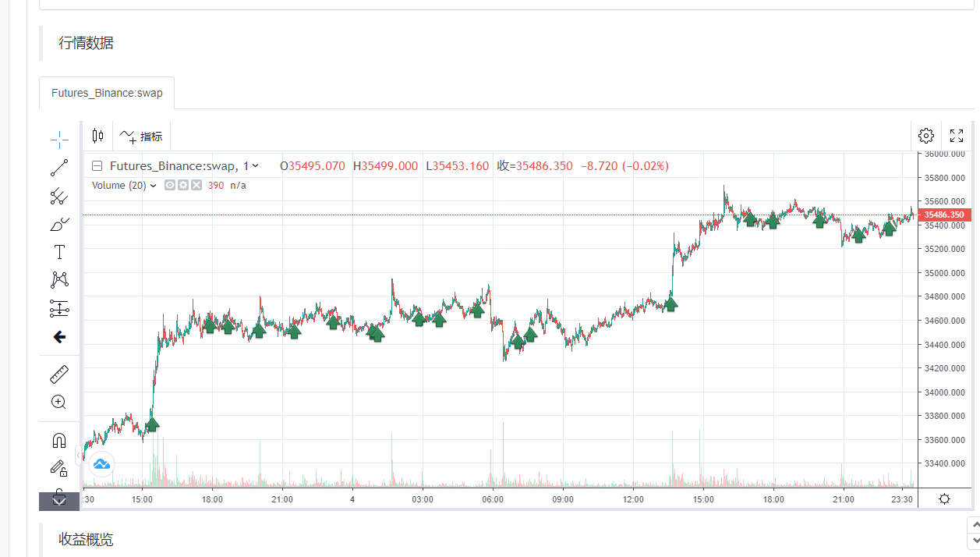
Task: Select the crosshair cursor tool
Action: [x=59, y=140]
